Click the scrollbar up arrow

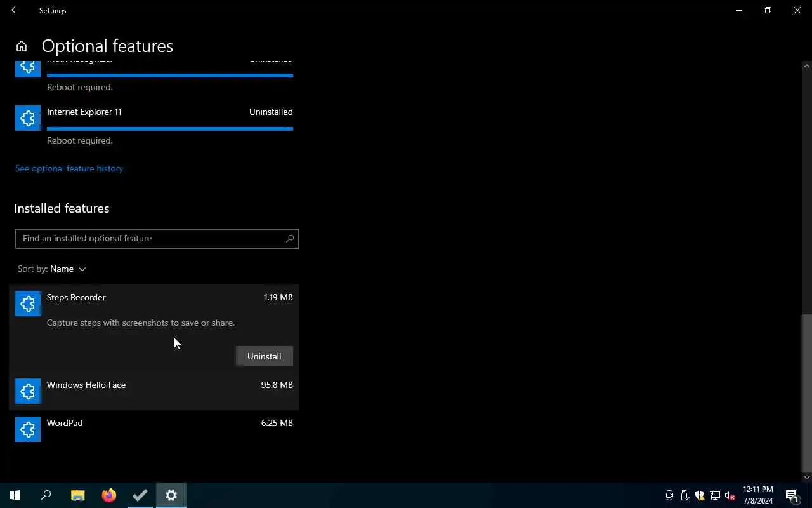point(806,65)
